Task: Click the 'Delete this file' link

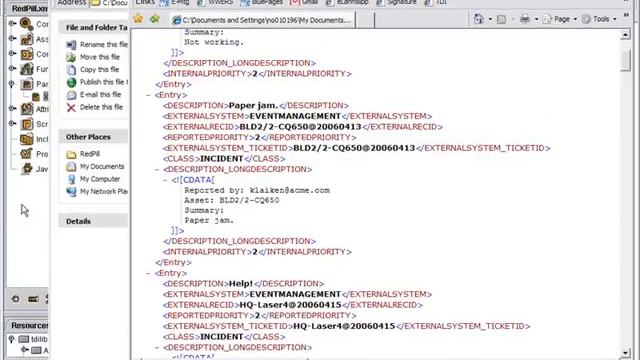Action: point(101,107)
